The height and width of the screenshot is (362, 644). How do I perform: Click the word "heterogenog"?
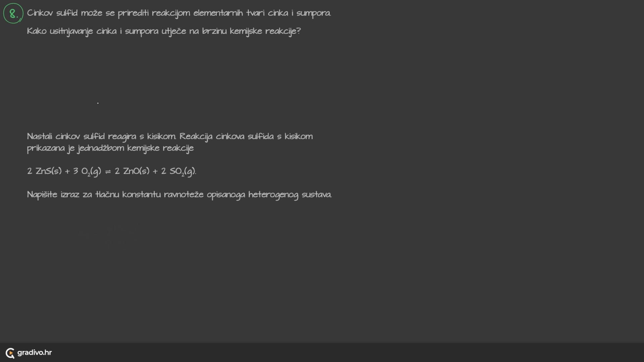273,195
